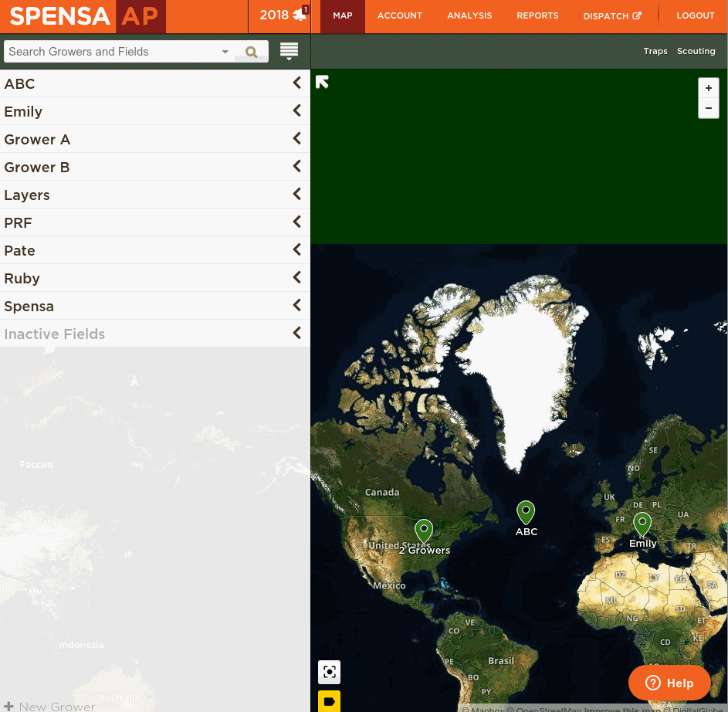Switch to the Reports tab

coord(537,15)
